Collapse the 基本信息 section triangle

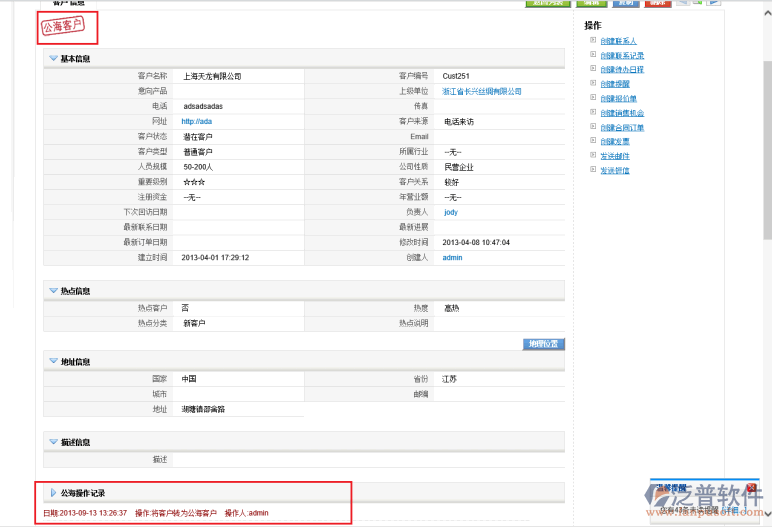[x=53, y=58]
